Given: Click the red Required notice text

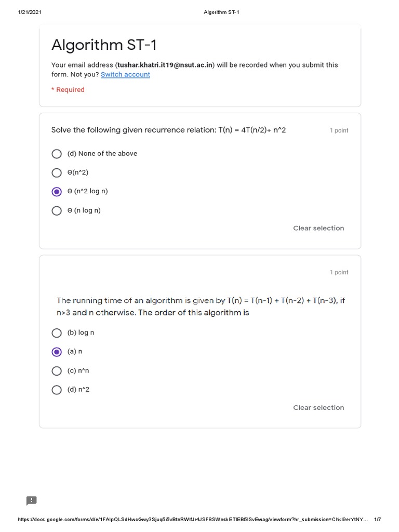Looking at the screenshot, I should click(x=68, y=90).
